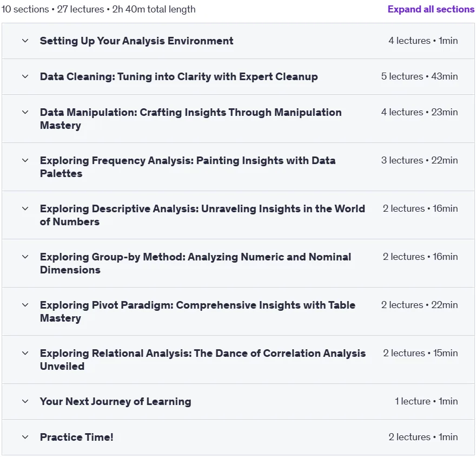
Task: Click 2 lectures • 15min row label
Action: tap(420, 354)
